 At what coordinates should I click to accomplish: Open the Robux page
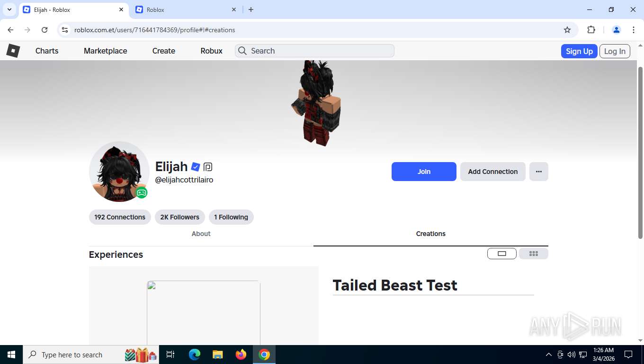tap(211, 51)
